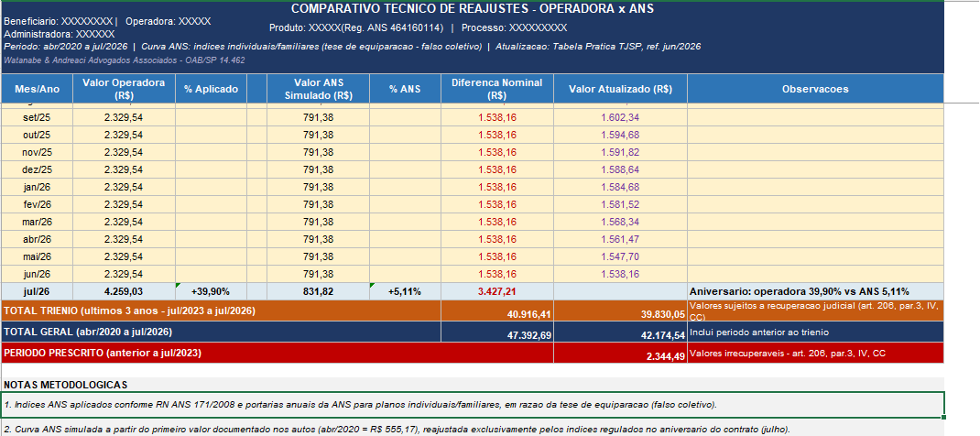
Task: Select the 'jul/26' row cell
Action: pos(37,291)
